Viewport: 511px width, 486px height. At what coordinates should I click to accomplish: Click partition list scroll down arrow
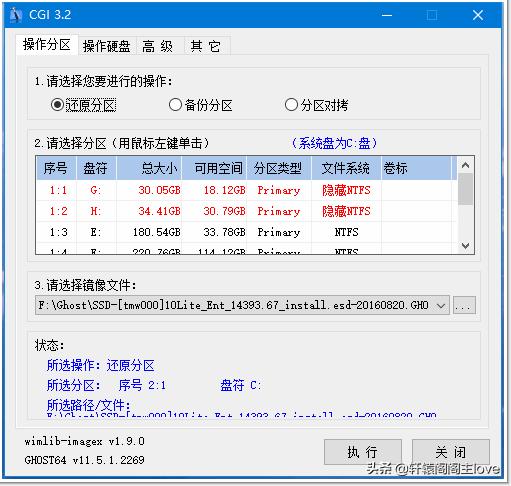click(465, 246)
